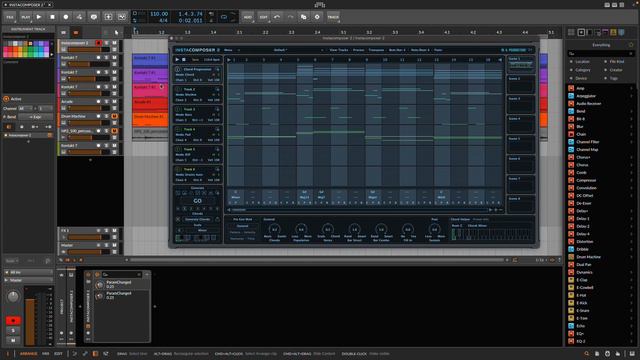Toggle the Active device power button

pos(6,99)
